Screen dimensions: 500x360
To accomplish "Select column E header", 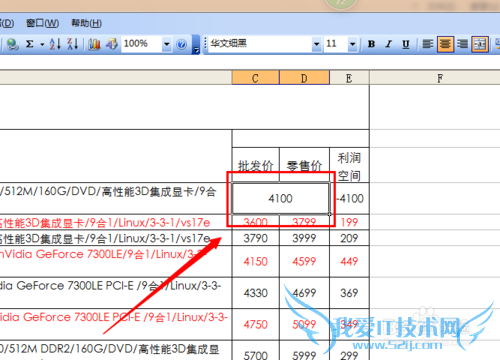I will 349,78.
